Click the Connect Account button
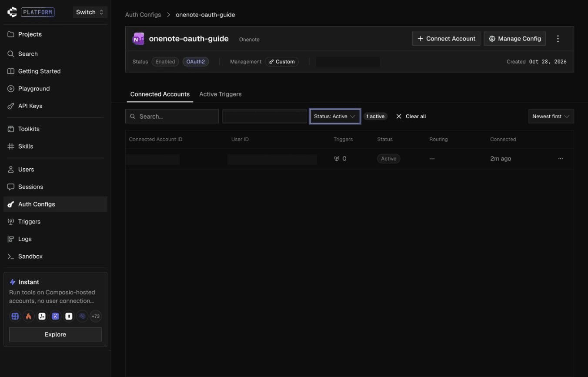Image resolution: width=588 pixels, height=377 pixels. [x=446, y=39]
